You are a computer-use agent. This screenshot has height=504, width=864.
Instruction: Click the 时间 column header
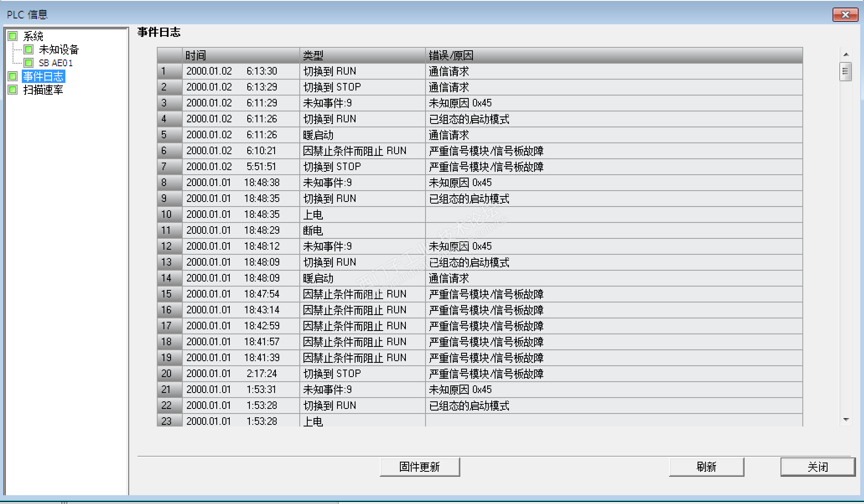241,55
